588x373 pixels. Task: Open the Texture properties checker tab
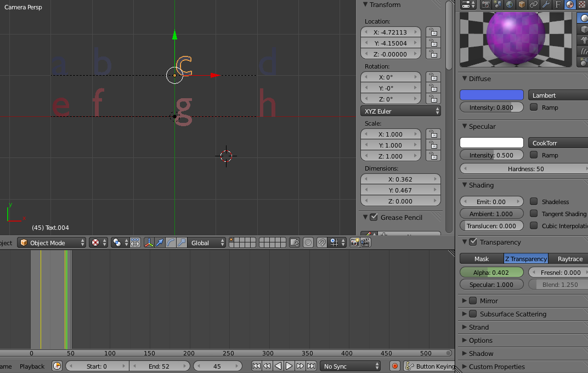582,4
